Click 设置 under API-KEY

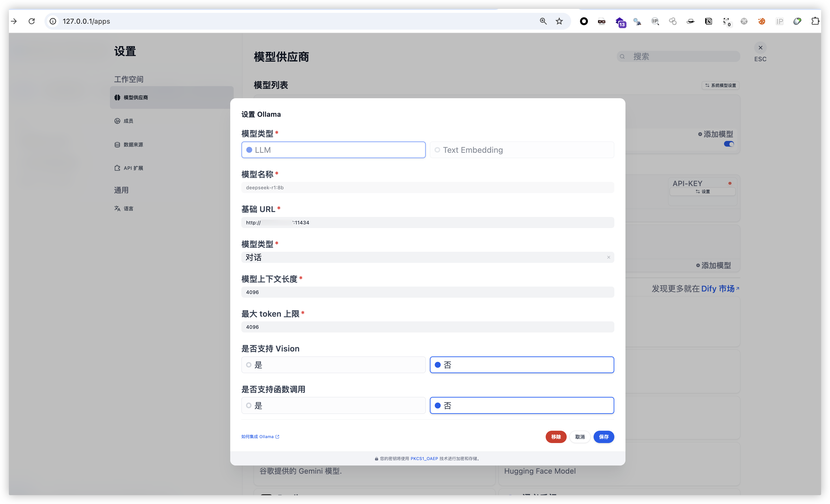pos(703,191)
